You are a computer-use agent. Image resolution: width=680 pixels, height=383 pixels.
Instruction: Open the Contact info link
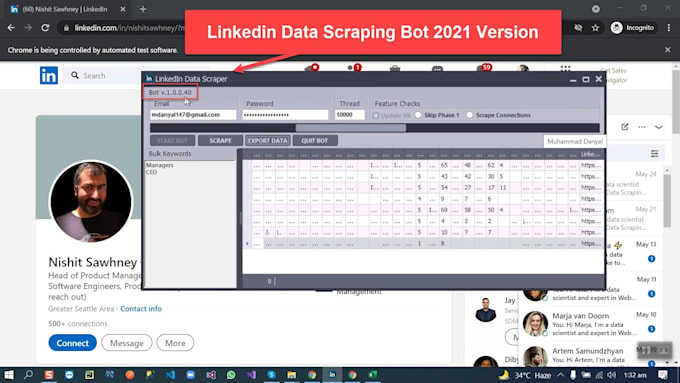(x=141, y=309)
